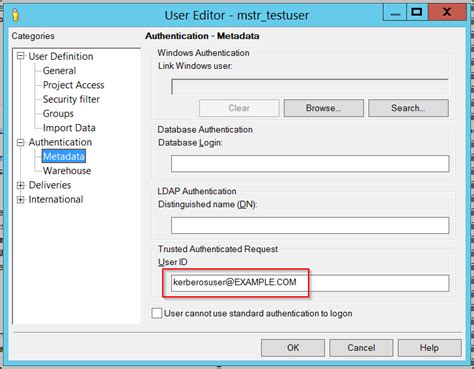Open the Warehouse authentication category
474x369 pixels.
tap(67, 171)
